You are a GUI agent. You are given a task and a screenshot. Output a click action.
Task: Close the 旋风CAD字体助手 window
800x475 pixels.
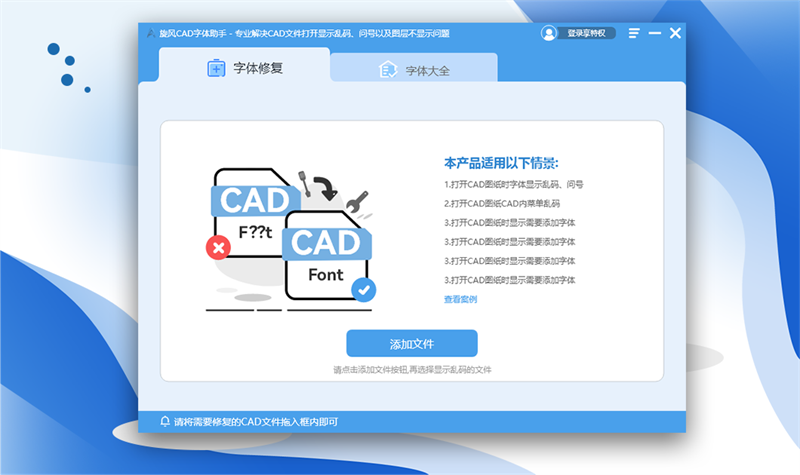(x=675, y=33)
